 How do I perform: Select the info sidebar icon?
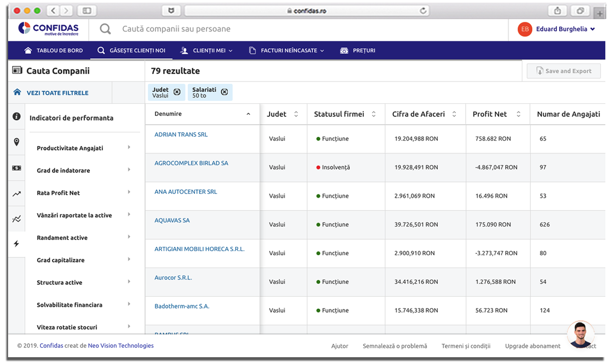click(x=17, y=116)
